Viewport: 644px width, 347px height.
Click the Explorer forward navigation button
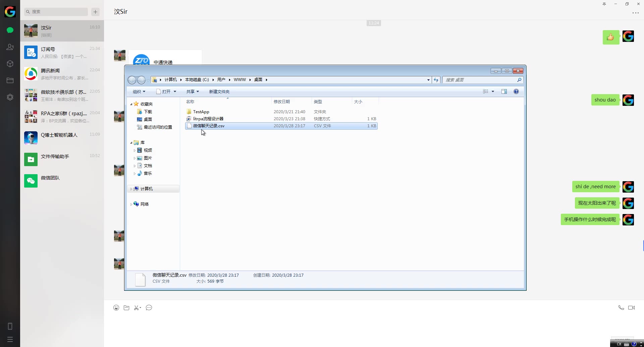pos(142,80)
